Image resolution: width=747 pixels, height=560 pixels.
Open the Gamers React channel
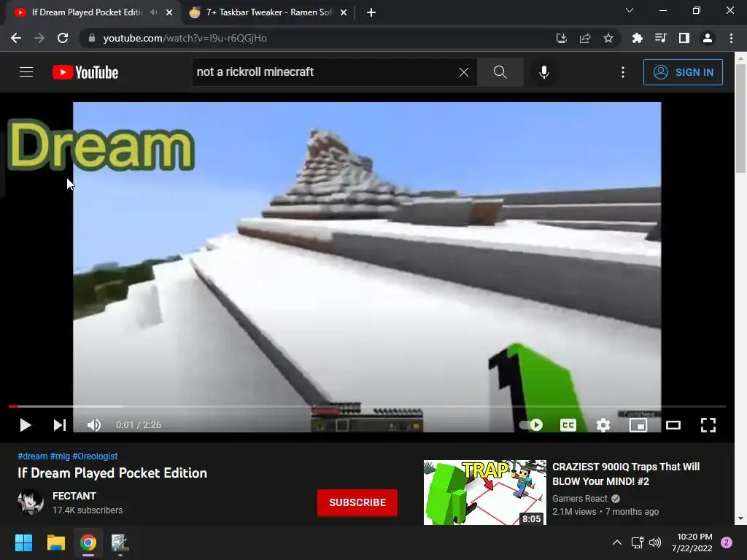(580, 499)
